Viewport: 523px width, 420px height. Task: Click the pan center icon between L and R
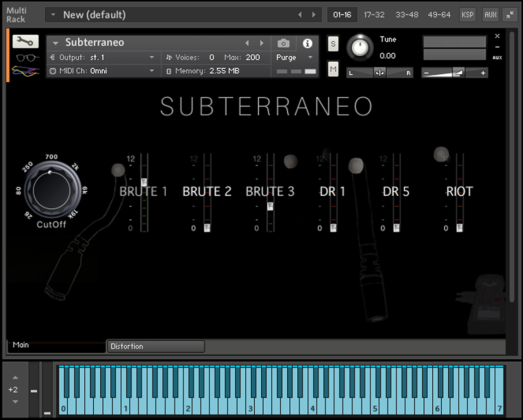point(380,73)
